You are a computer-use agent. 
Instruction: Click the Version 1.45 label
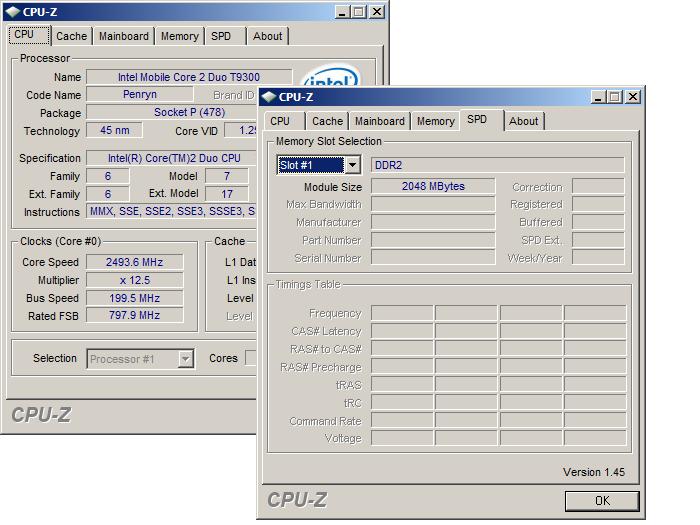pos(594,472)
